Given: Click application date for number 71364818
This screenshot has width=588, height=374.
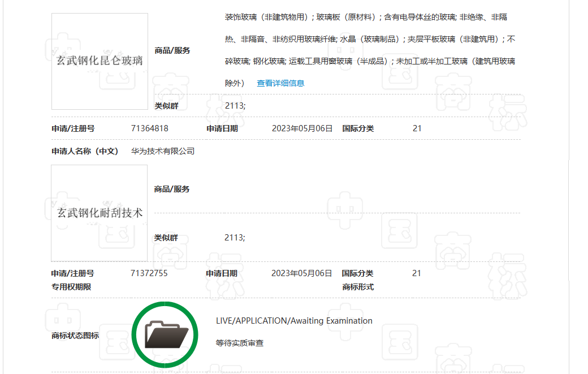Looking at the screenshot, I should coord(302,128).
